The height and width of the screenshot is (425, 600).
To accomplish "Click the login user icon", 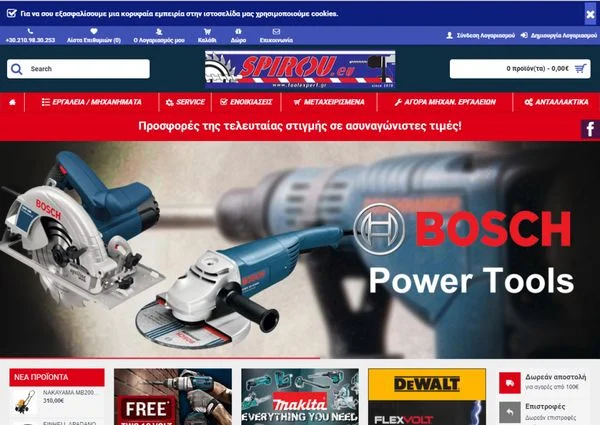I will 450,36.
